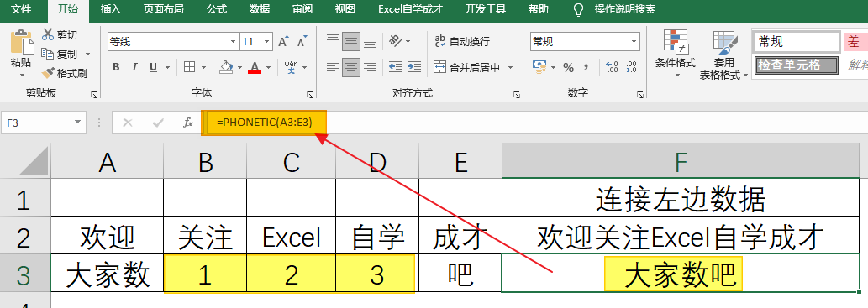Open fill color dropdown arrow
Screen dimensions: 868x308
(239, 67)
